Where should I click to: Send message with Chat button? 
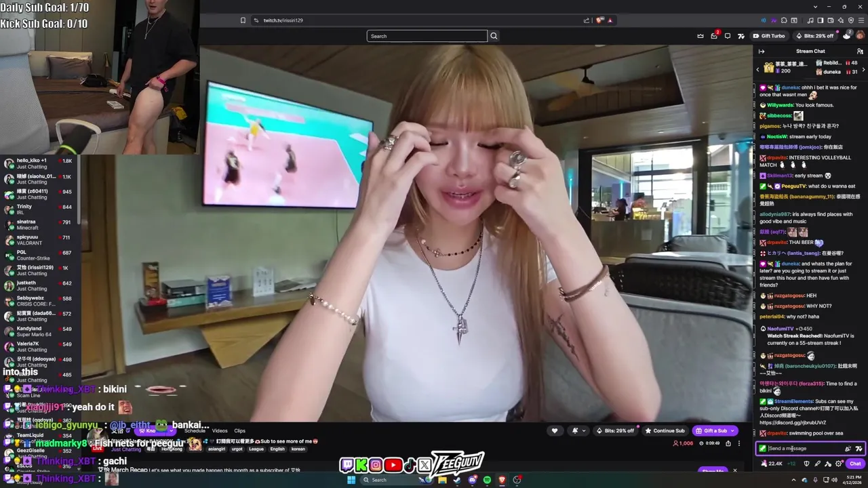(855, 464)
